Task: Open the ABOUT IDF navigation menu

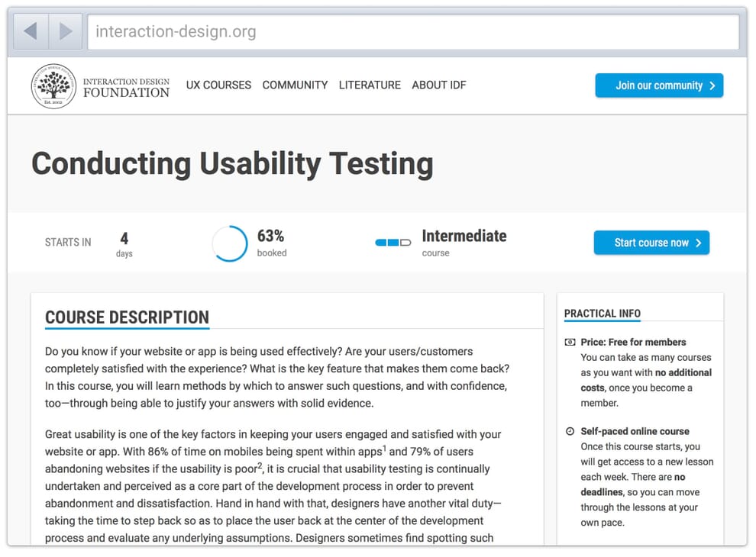Action: pyautogui.click(x=438, y=85)
